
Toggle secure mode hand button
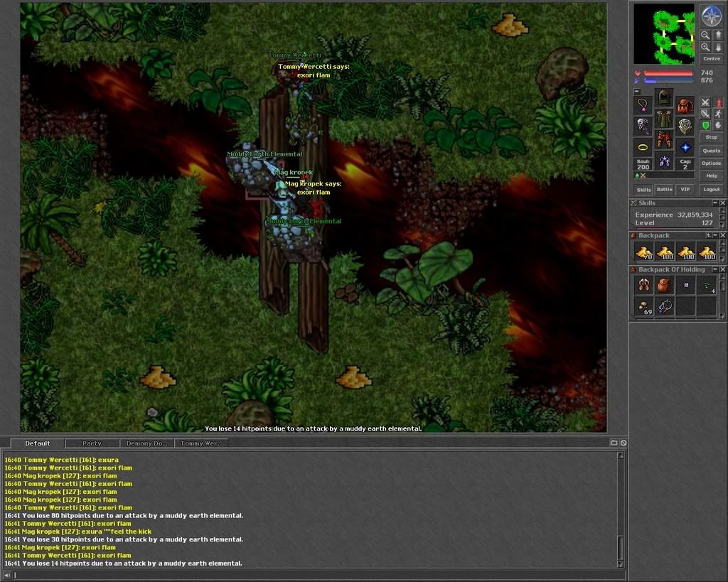(718, 125)
